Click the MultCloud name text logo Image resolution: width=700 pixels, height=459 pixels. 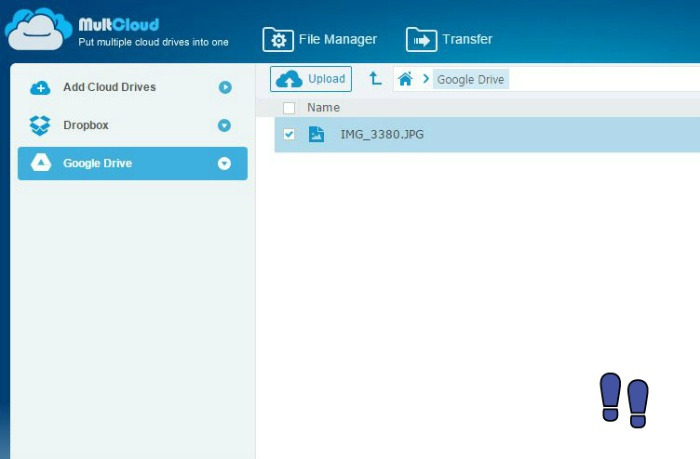coord(119,25)
